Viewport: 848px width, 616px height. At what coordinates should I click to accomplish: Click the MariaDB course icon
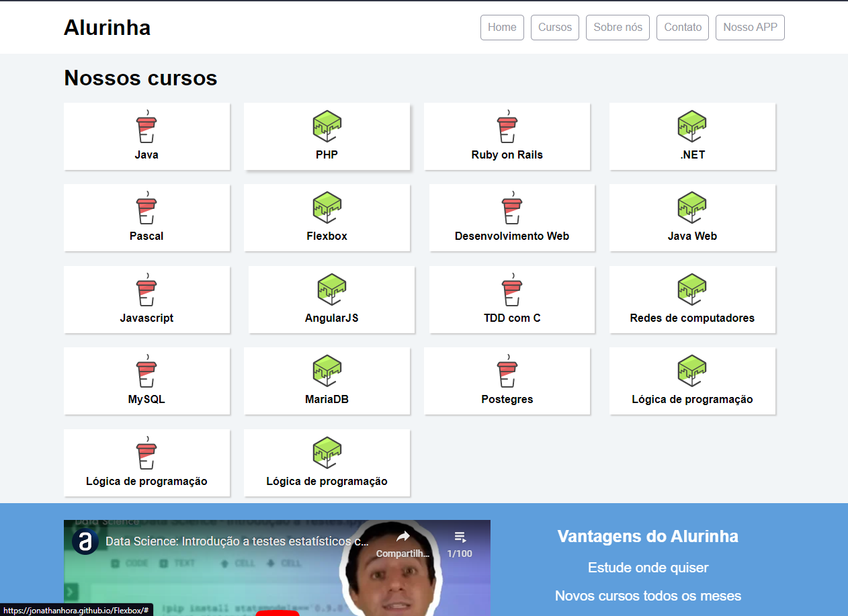point(327,370)
